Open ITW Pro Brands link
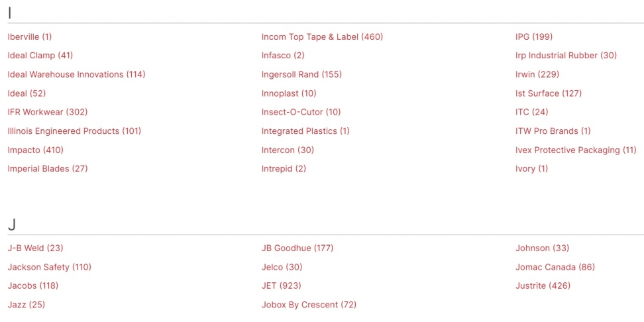Screen dimensions: 644x322 tap(553, 131)
